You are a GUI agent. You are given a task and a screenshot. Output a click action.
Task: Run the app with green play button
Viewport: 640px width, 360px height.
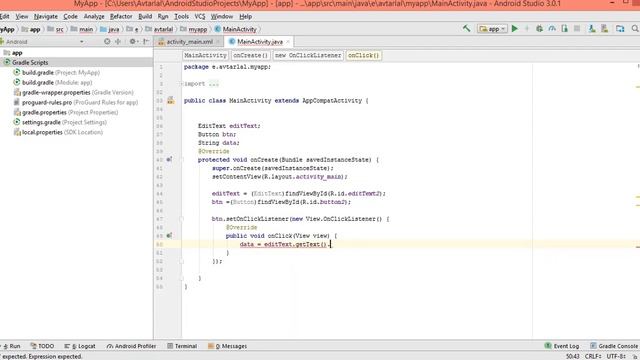[515, 29]
